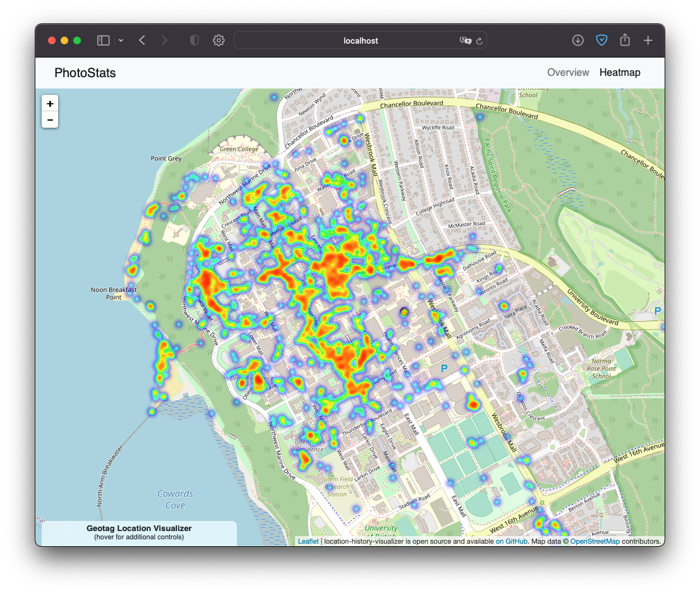Click the 'North Arm Breakwater' label
Screen dimensions: 700x593
(109, 475)
